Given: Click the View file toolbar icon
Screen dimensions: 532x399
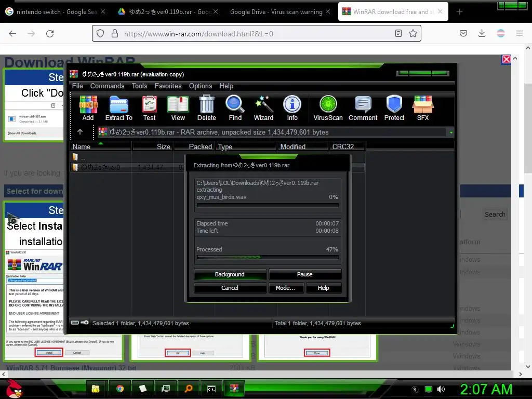Looking at the screenshot, I should (x=178, y=108).
